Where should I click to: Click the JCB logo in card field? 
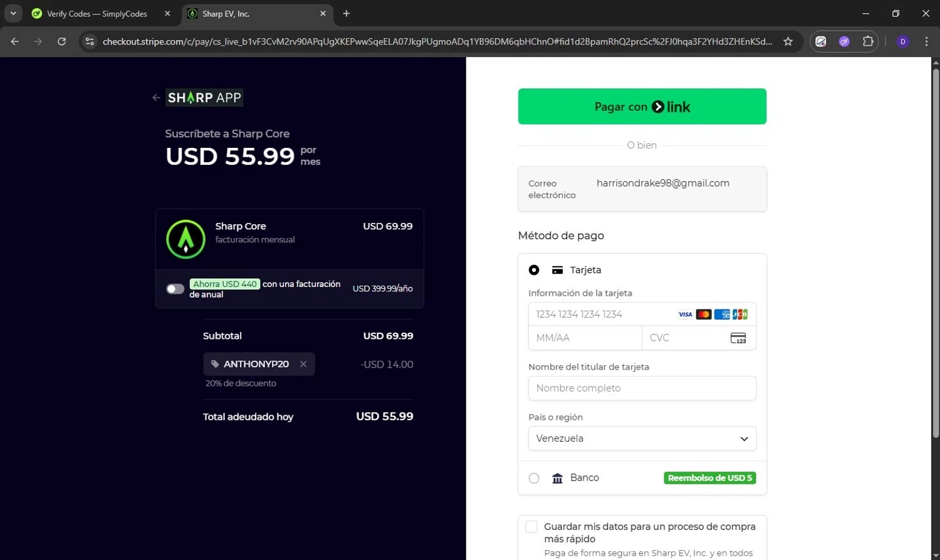pyautogui.click(x=740, y=314)
